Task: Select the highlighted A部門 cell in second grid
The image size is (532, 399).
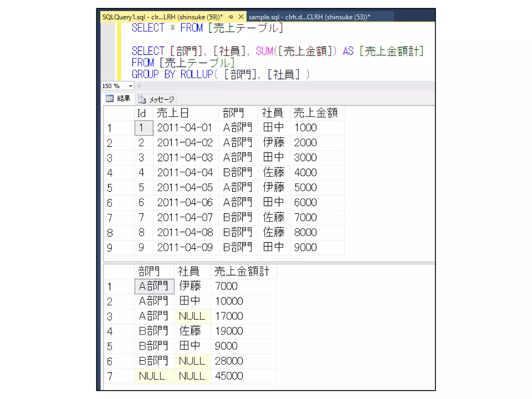Action: (154, 286)
